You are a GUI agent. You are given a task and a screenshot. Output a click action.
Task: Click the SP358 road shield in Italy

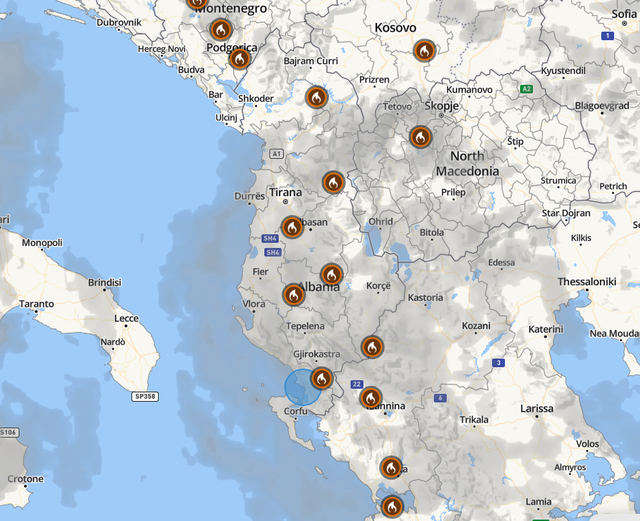pos(145,397)
